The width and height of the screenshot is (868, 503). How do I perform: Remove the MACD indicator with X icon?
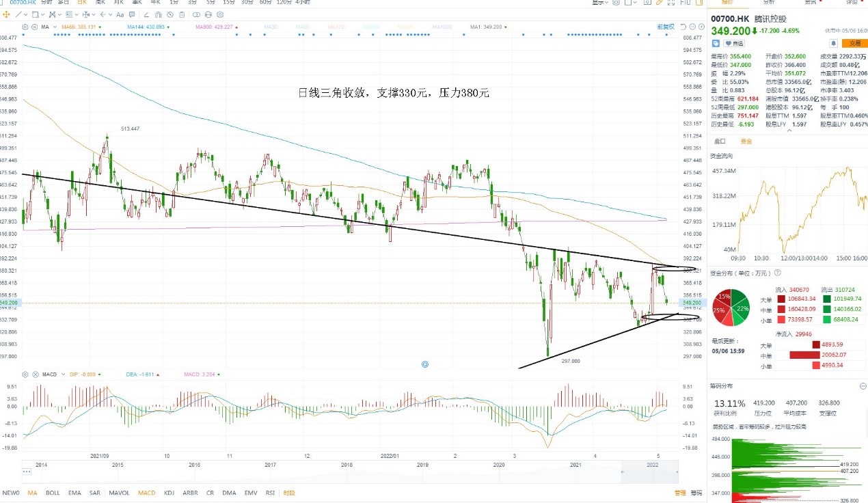[x=36, y=375]
